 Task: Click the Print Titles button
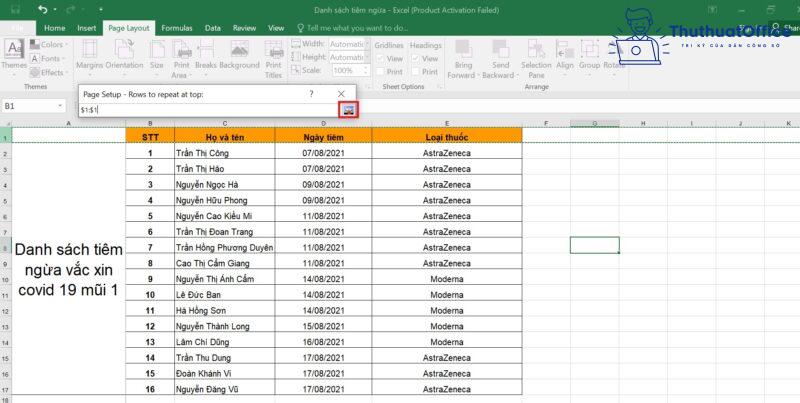[x=273, y=59]
